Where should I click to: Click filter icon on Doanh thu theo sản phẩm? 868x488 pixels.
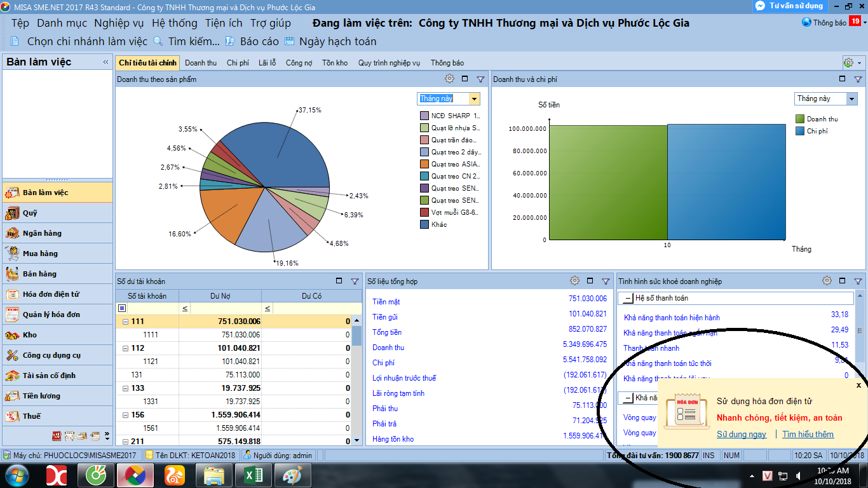(x=480, y=79)
